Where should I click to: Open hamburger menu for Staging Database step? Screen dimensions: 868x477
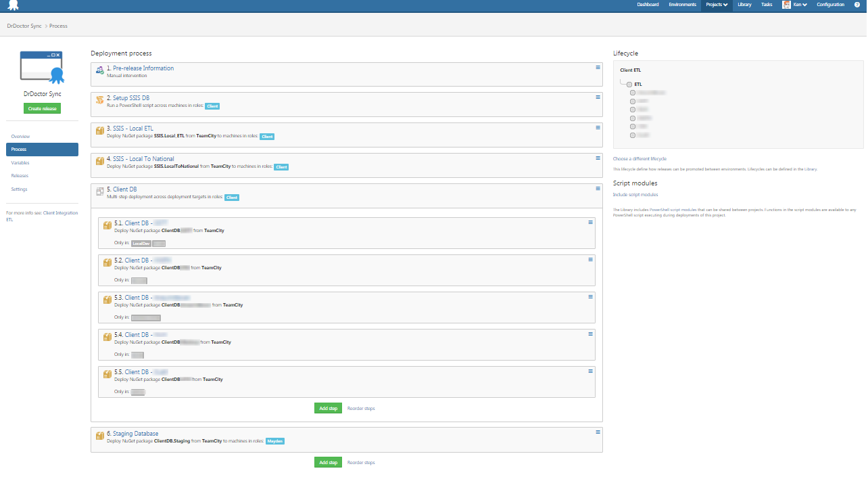click(598, 432)
